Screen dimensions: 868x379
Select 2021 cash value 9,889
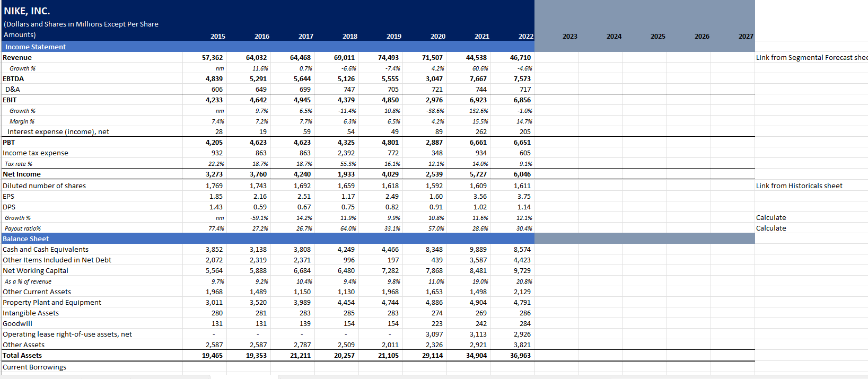pos(478,249)
